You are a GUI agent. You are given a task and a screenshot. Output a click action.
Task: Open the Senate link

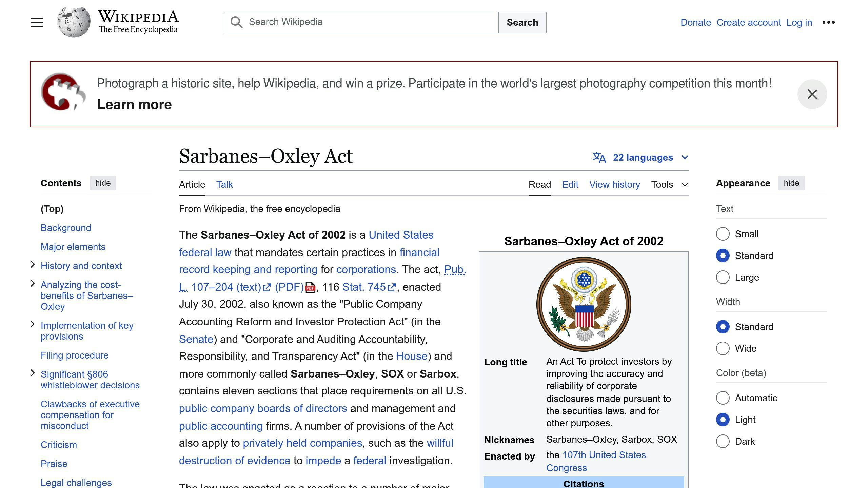[196, 339]
